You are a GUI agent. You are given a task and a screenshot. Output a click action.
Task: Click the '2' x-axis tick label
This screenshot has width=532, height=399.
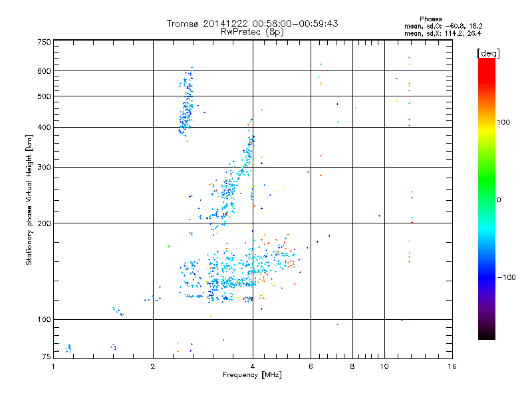click(x=153, y=366)
